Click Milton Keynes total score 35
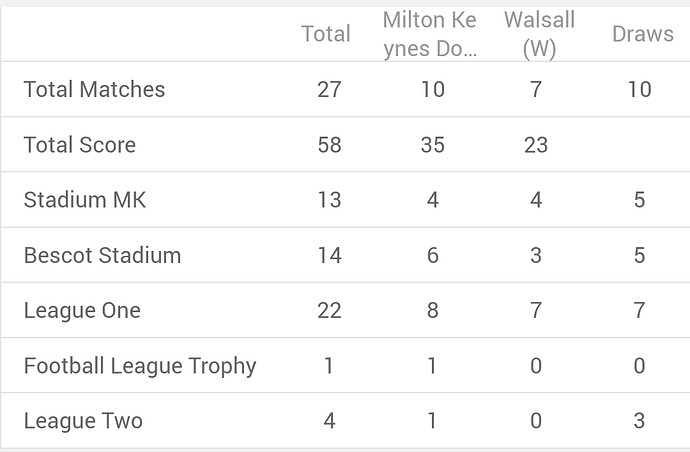This screenshot has width=690, height=452. coord(432,145)
